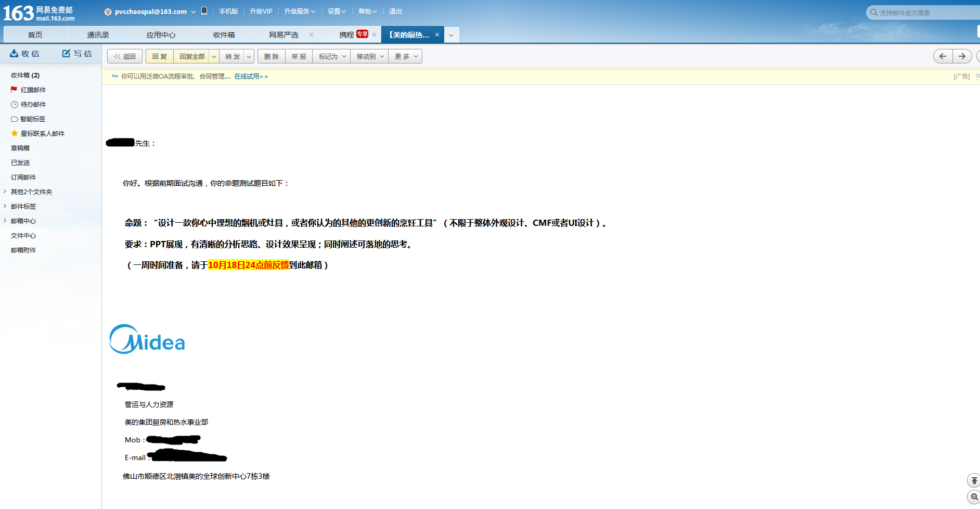
Task: Switch to the 网易严选 tab
Action: (283, 35)
